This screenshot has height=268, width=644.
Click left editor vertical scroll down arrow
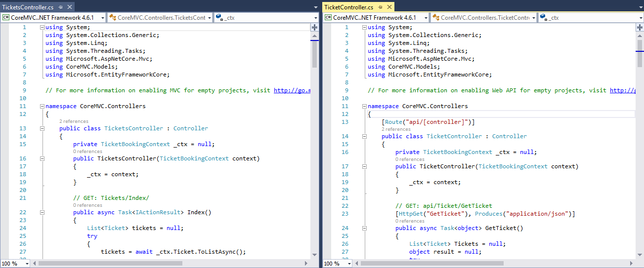(x=314, y=255)
